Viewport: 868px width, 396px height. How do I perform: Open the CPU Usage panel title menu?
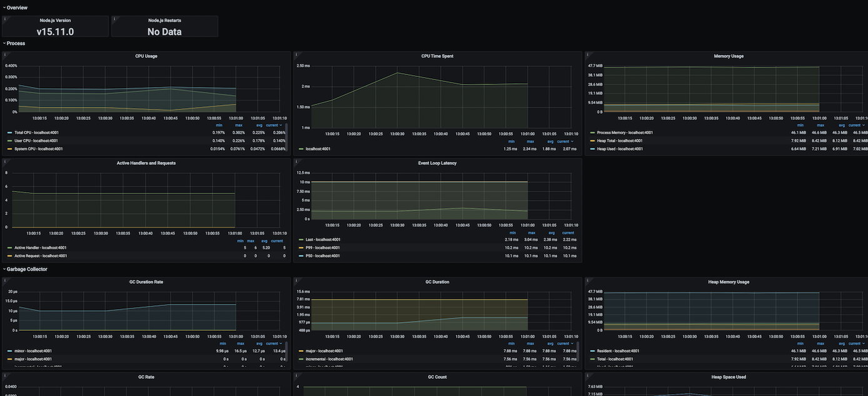pos(146,56)
